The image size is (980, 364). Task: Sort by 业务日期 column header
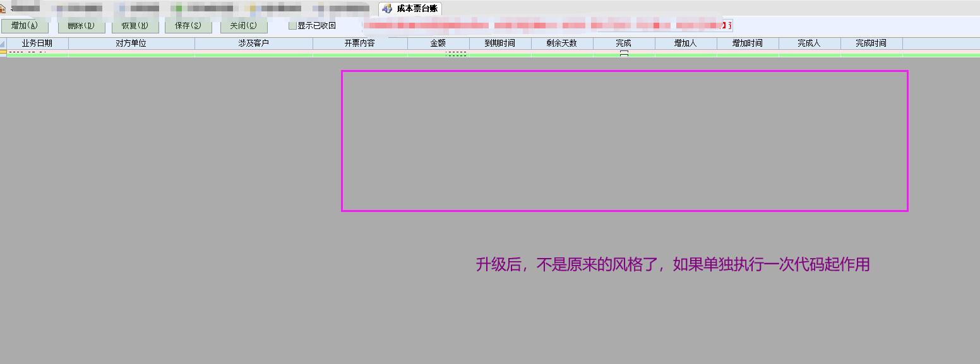point(37,44)
